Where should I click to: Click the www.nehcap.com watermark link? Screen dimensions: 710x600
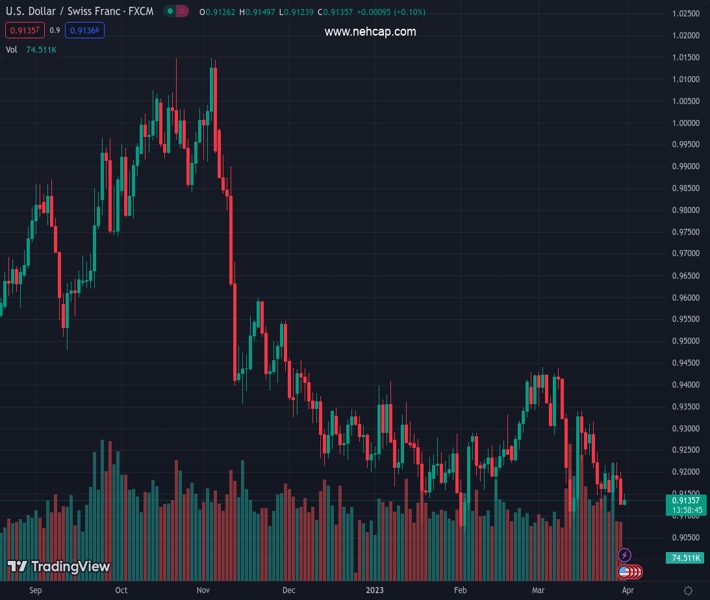coord(370,32)
